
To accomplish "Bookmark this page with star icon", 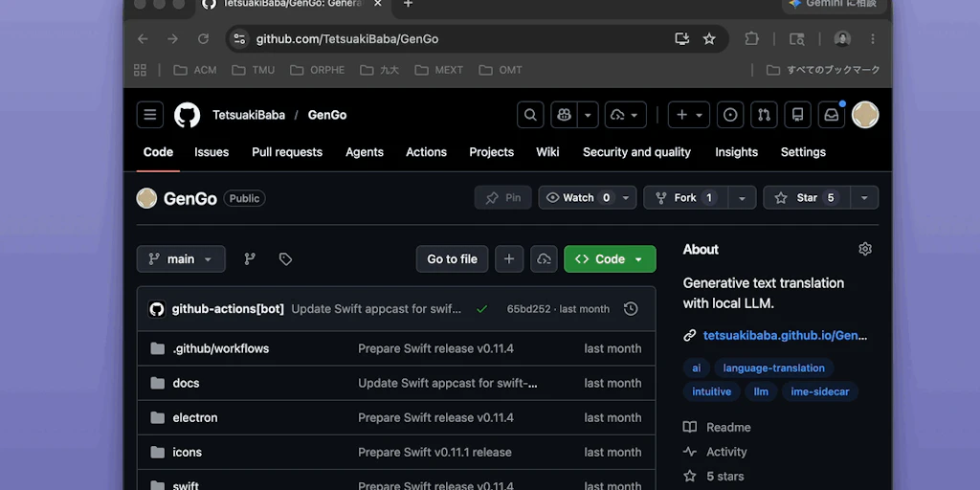I will pos(709,38).
